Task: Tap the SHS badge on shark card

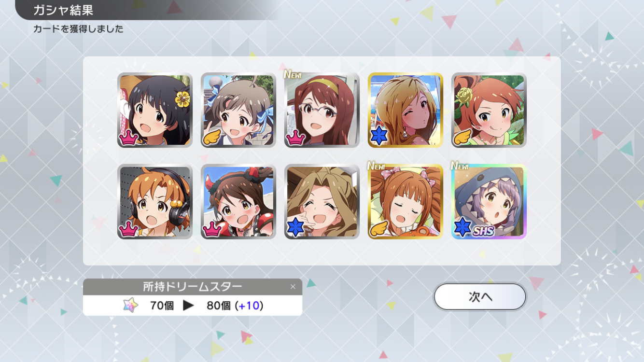Action: click(483, 231)
